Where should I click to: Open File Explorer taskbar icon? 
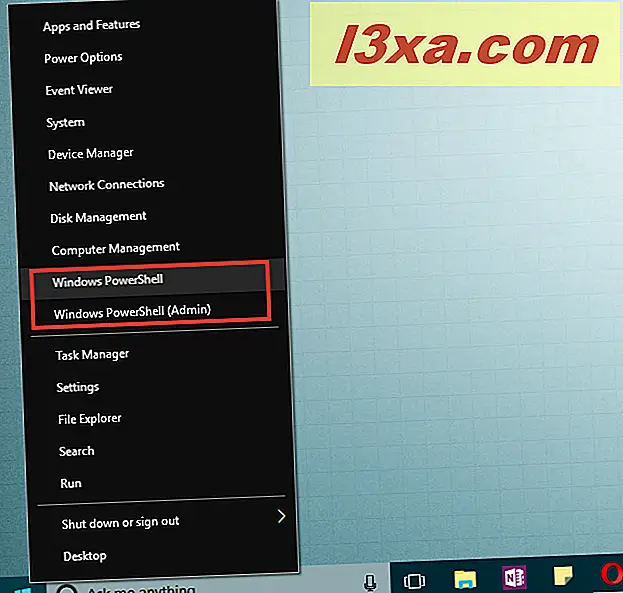click(465, 579)
